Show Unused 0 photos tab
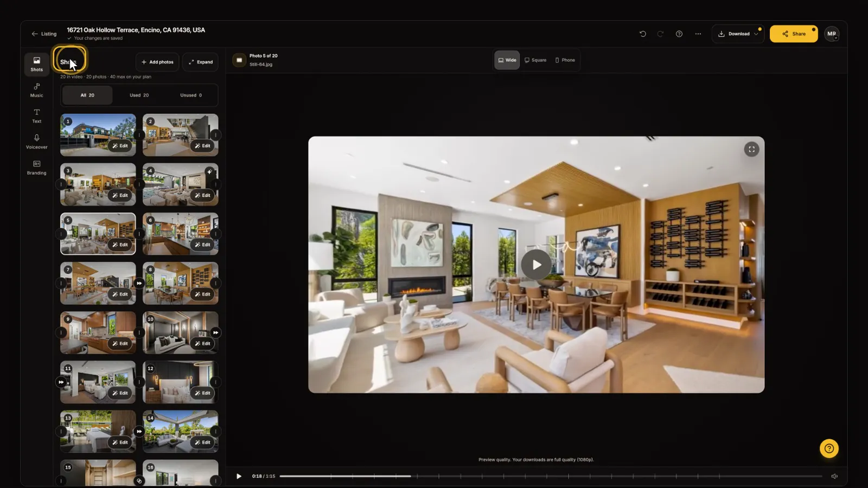 (191, 95)
